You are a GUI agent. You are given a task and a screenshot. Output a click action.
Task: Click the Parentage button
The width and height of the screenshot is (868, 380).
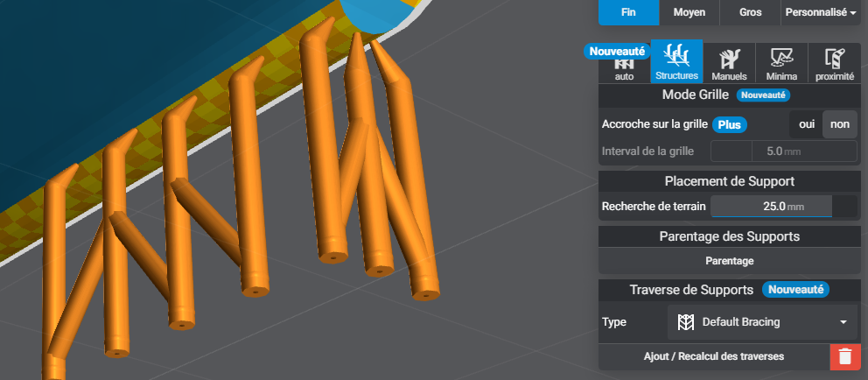pos(730,261)
